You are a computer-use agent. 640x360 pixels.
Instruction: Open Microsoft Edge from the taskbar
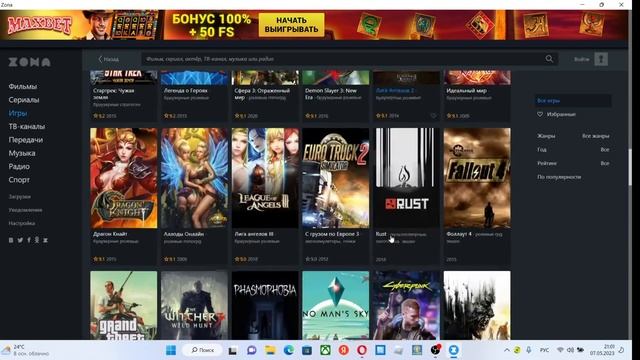289,350
